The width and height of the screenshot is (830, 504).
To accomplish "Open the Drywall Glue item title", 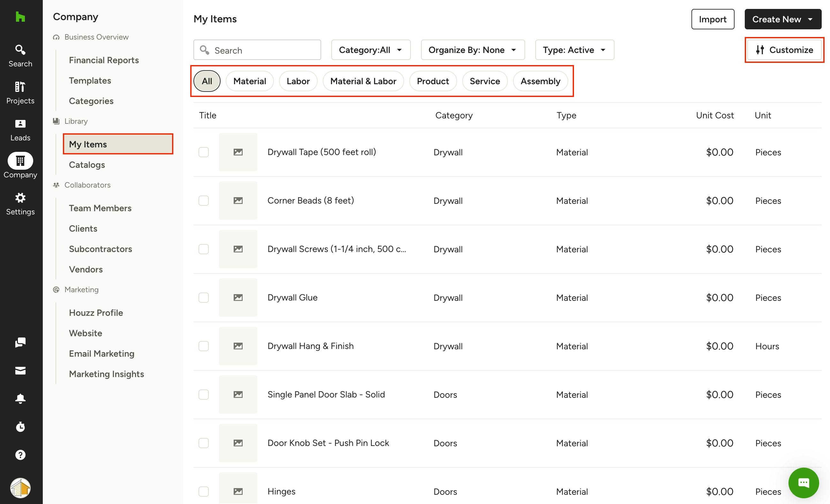I will click(292, 298).
